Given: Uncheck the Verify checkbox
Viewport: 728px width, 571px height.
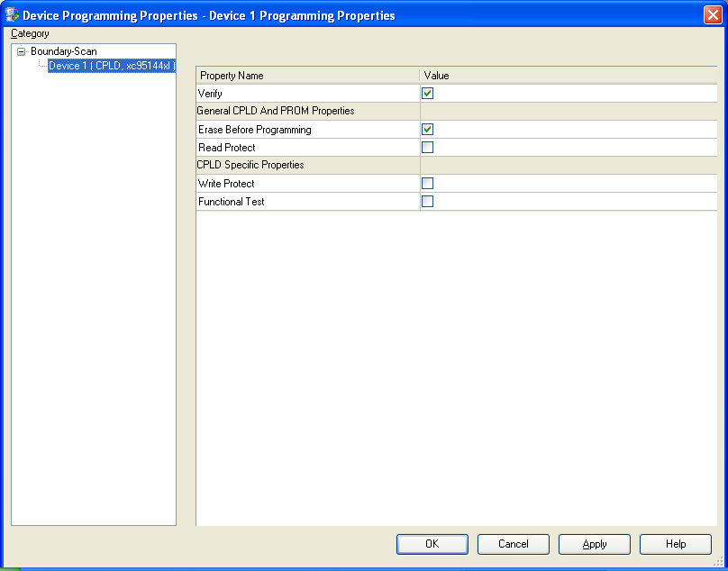Looking at the screenshot, I should point(428,94).
